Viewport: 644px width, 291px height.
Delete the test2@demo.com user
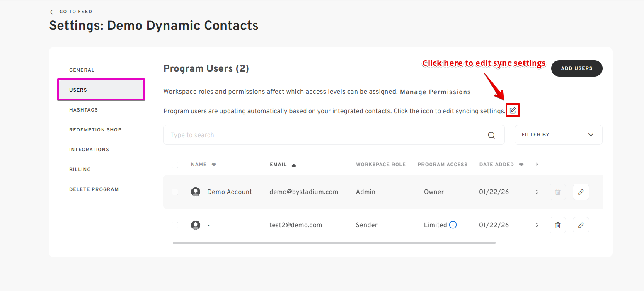pos(558,225)
